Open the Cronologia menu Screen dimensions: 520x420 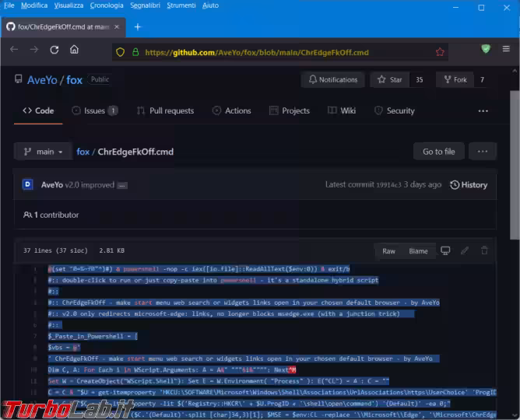click(106, 5)
